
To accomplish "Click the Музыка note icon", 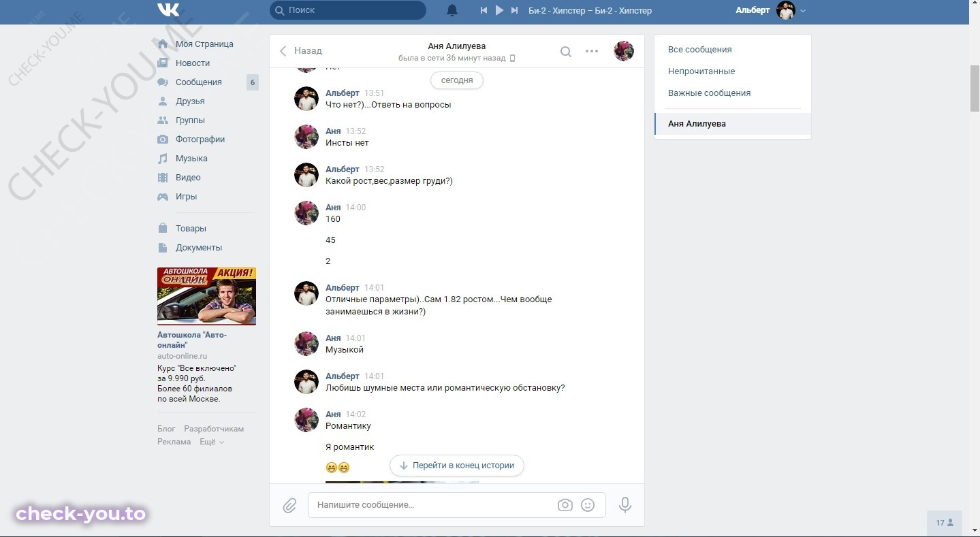I will pyautogui.click(x=163, y=158).
